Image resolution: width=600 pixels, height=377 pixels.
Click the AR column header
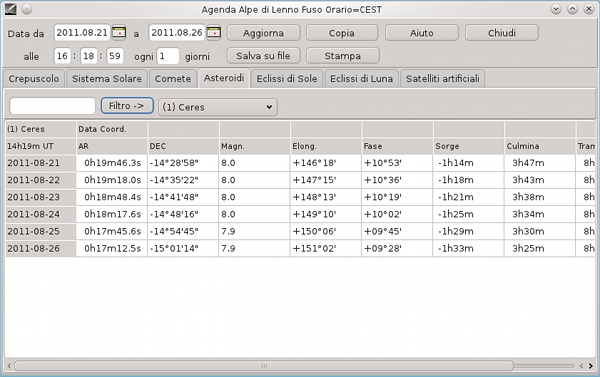[x=112, y=146]
